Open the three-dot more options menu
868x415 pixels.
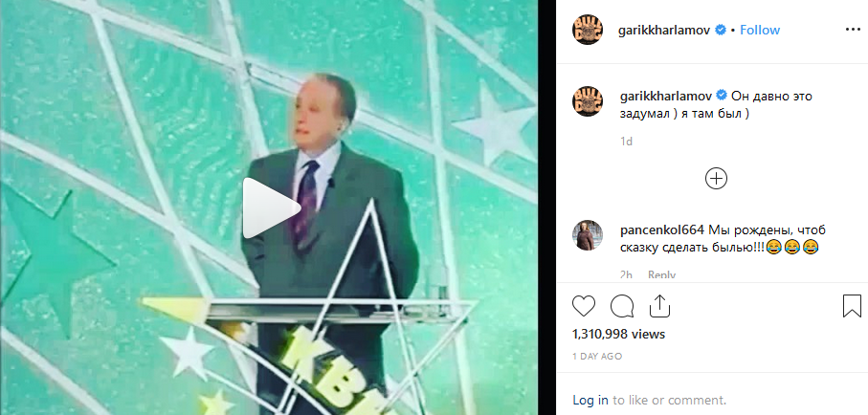[x=853, y=30]
